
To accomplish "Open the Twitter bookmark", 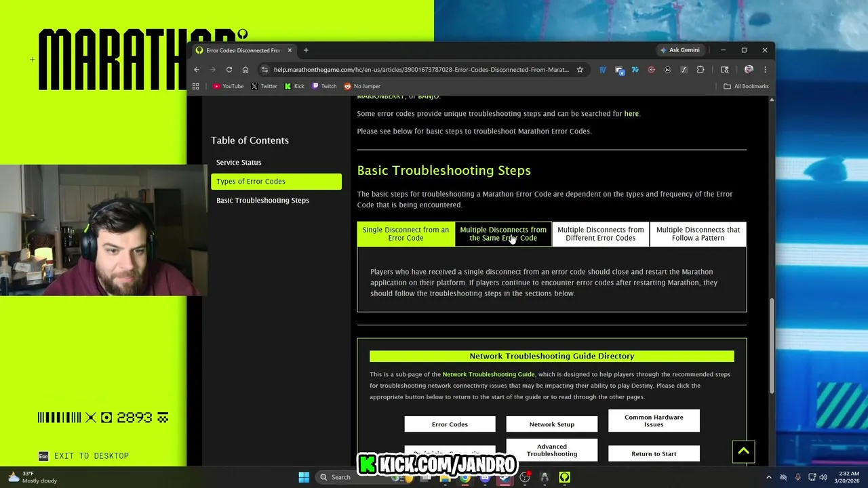I will pyautogui.click(x=264, y=86).
